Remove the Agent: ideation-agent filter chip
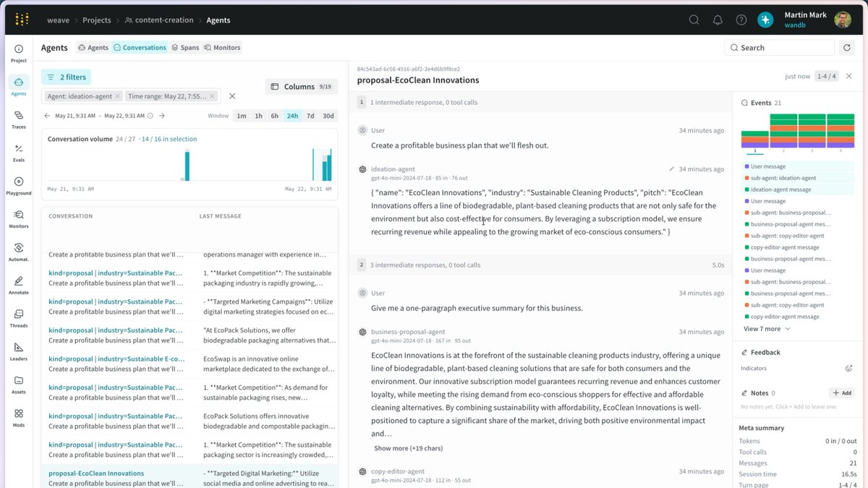Image resolution: width=868 pixels, height=488 pixels. [117, 96]
